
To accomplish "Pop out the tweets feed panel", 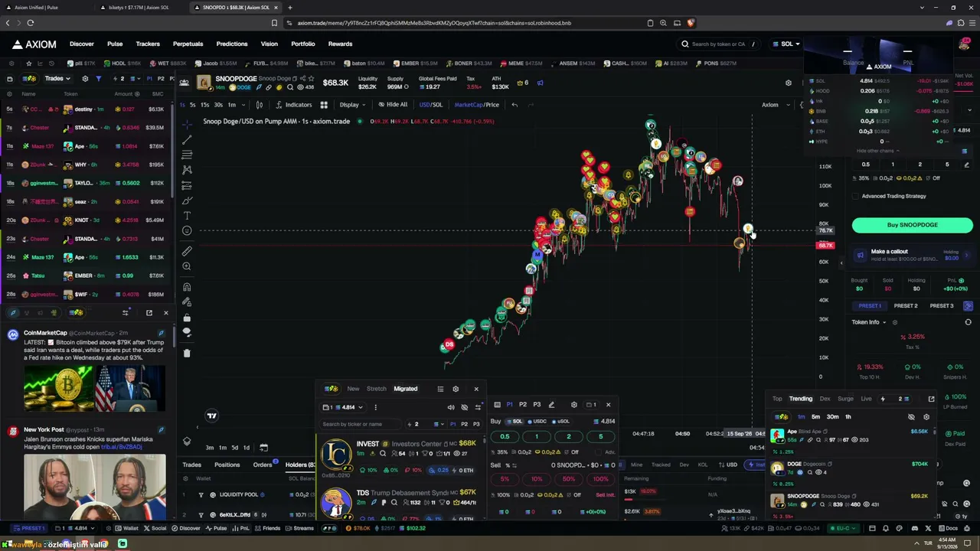I will click(x=149, y=312).
